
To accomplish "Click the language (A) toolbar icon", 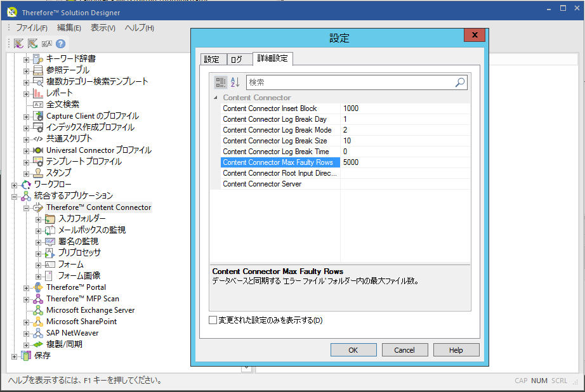I will click(x=47, y=44).
